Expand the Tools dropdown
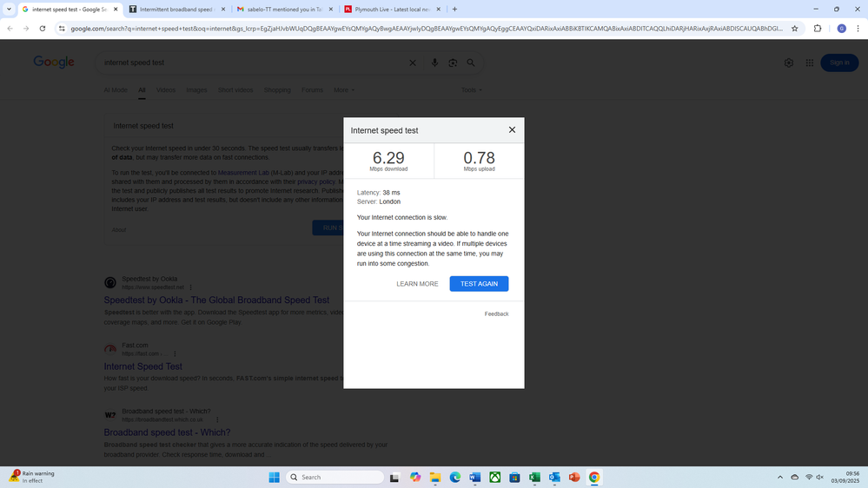Image resolution: width=868 pixels, height=488 pixels. click(x=471, y=90)
